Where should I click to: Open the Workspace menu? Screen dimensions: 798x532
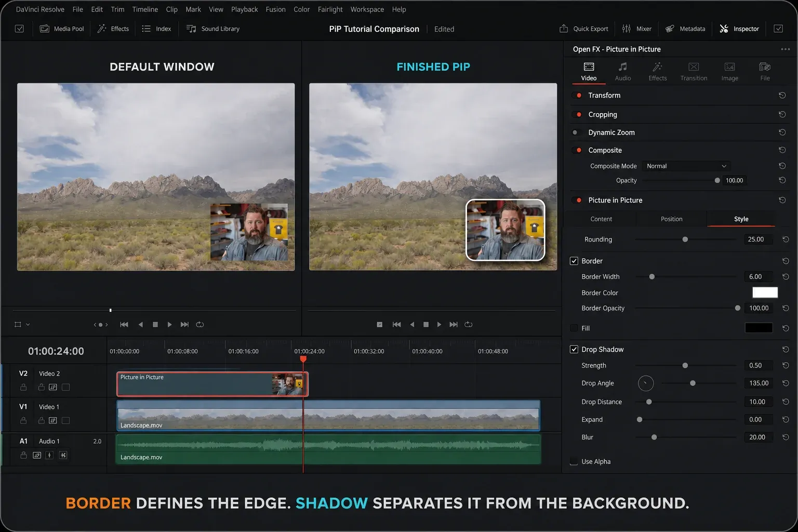coord(367,9)
